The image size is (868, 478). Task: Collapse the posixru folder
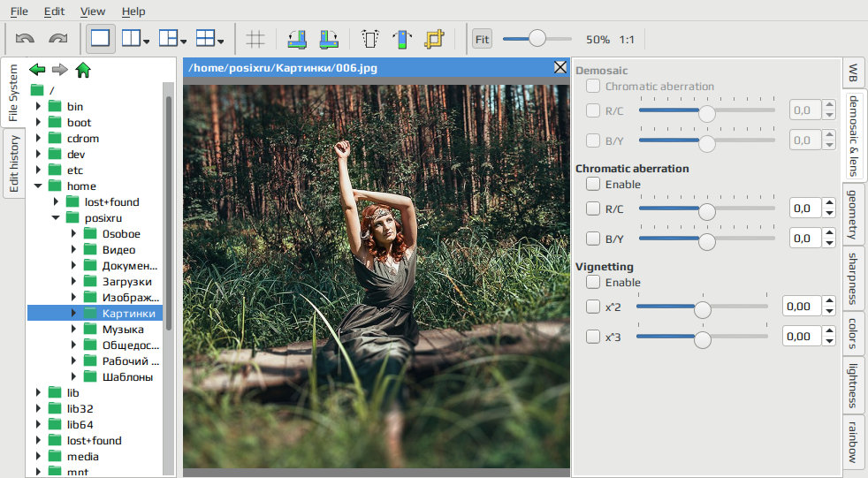click(x=56, y=218)
